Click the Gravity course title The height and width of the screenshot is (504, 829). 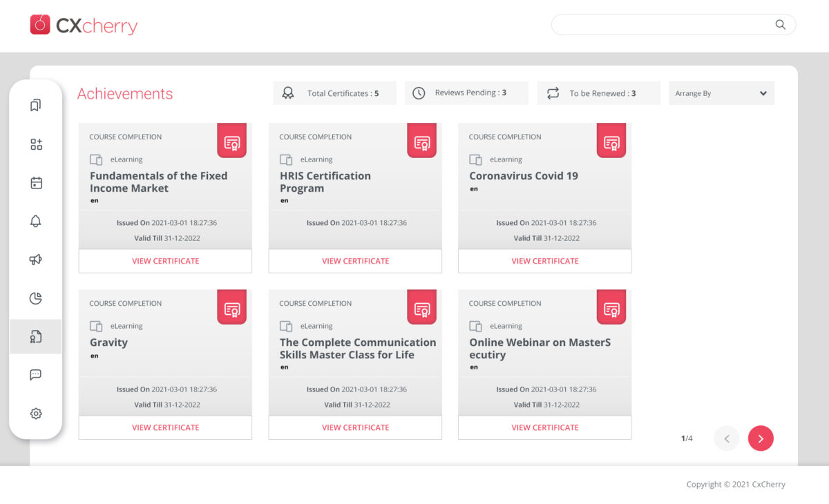(108, 342)
